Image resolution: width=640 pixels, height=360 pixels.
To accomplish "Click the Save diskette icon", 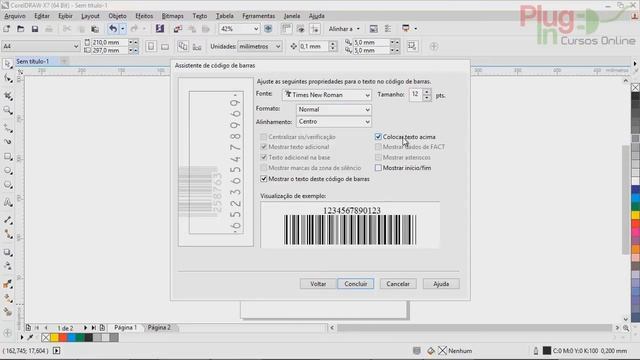I will [x=35, y=29].
